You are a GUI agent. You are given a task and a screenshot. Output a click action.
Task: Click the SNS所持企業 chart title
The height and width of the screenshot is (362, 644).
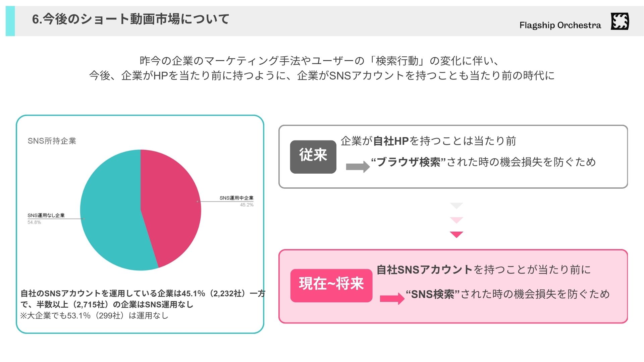(52, 141)
